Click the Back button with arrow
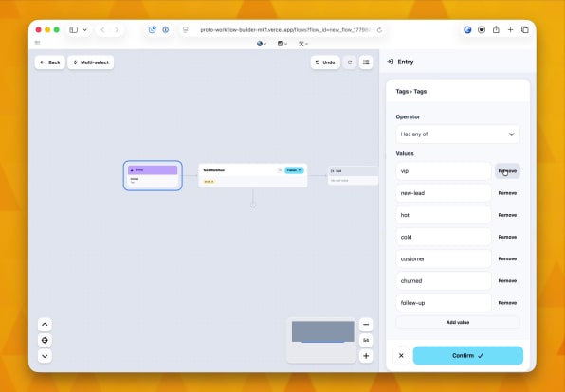The height and width of the screenshot is (392, 565). [x=49, y=62]
